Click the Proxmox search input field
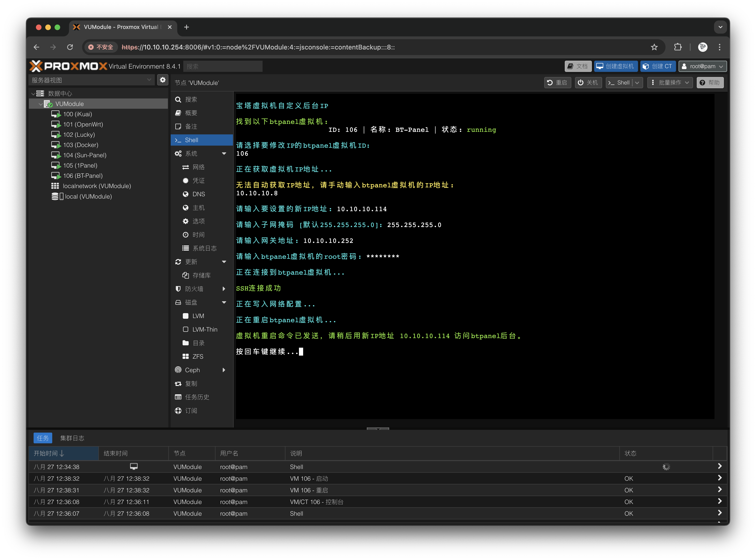 (x=222, y=66)
